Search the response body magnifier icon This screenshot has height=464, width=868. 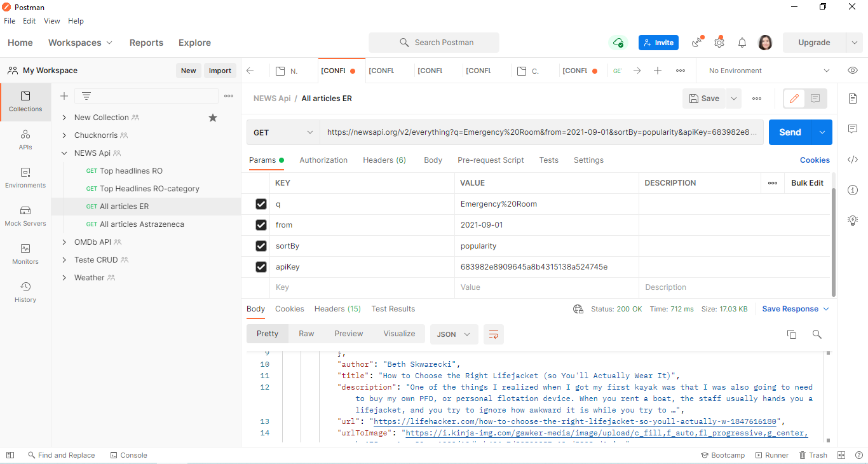tap(817, 334)
